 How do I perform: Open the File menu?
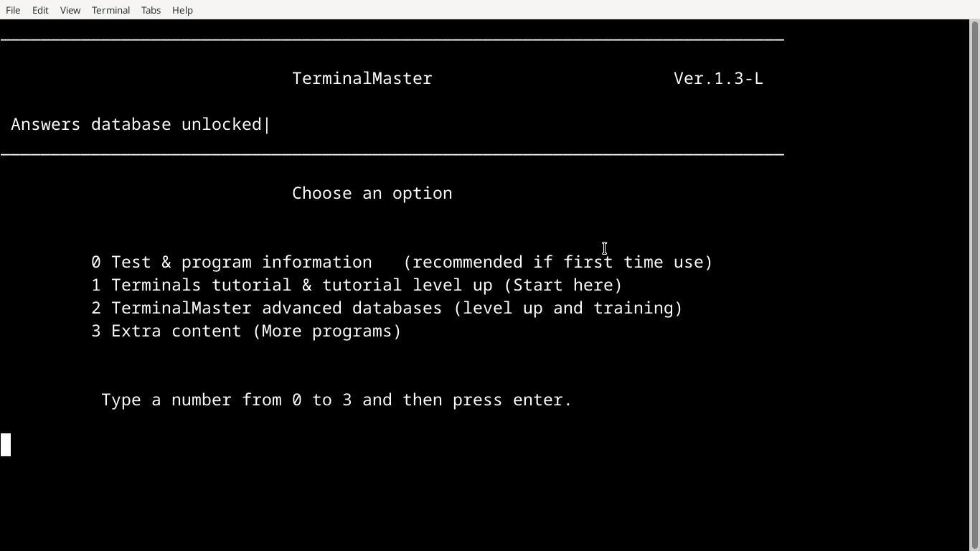coord(13,10)
